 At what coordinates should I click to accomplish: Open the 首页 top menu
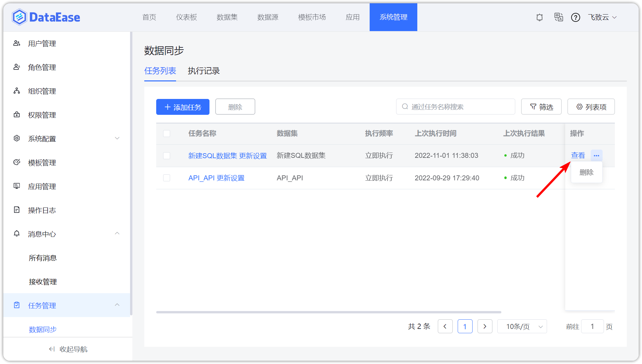click(149, 17)
